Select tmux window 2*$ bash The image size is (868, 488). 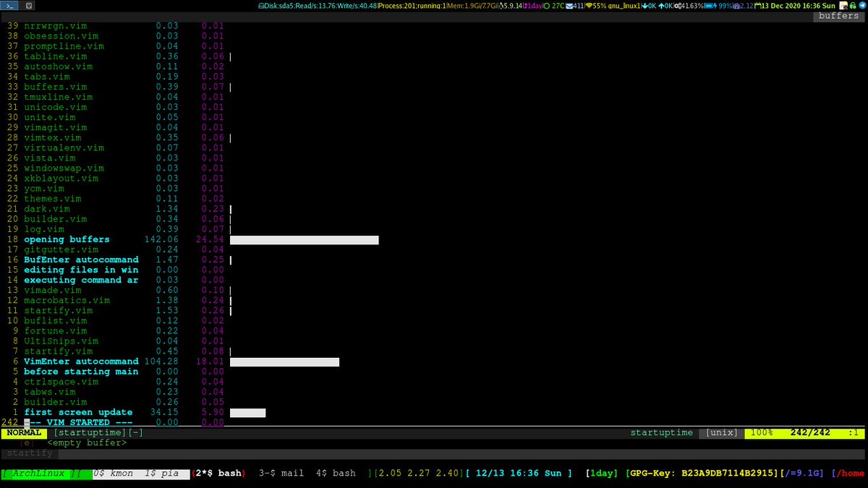click(220, 473)
